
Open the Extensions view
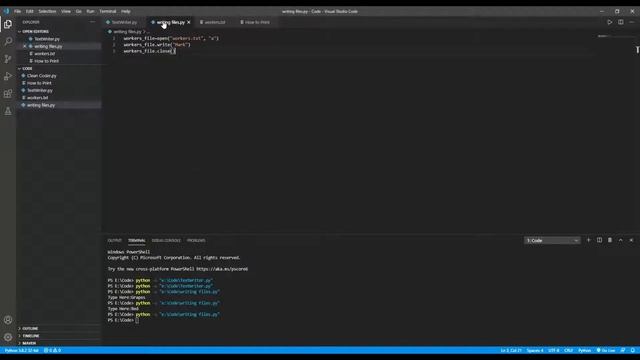coord(8,93)
